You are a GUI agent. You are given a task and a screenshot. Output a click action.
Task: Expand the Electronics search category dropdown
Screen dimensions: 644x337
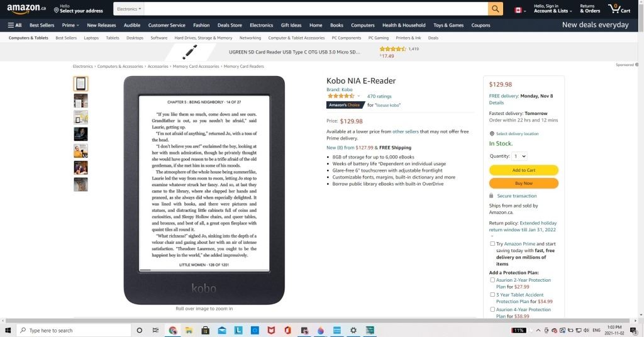(x=129, y=9)
